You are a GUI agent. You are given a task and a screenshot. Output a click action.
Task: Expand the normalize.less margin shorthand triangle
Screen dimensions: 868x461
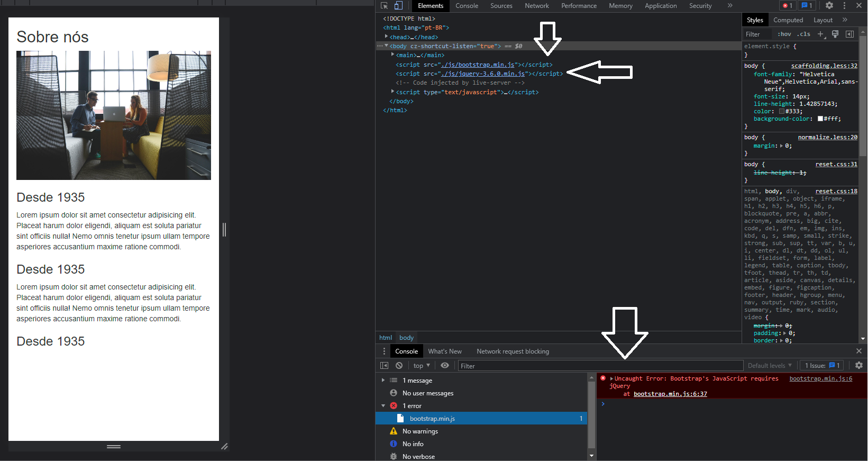pyautogui.click(x=781, y=146)
